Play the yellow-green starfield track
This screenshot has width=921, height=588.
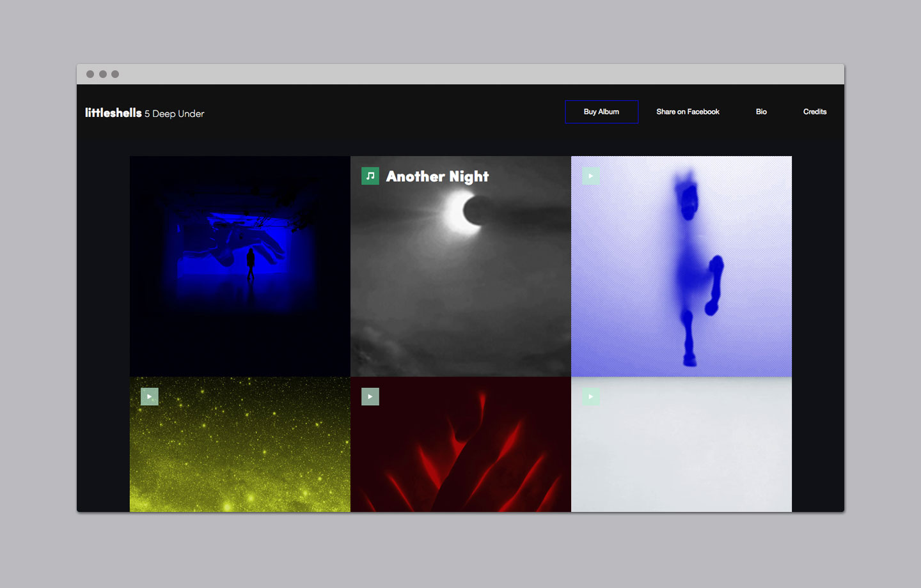[149, 397]
